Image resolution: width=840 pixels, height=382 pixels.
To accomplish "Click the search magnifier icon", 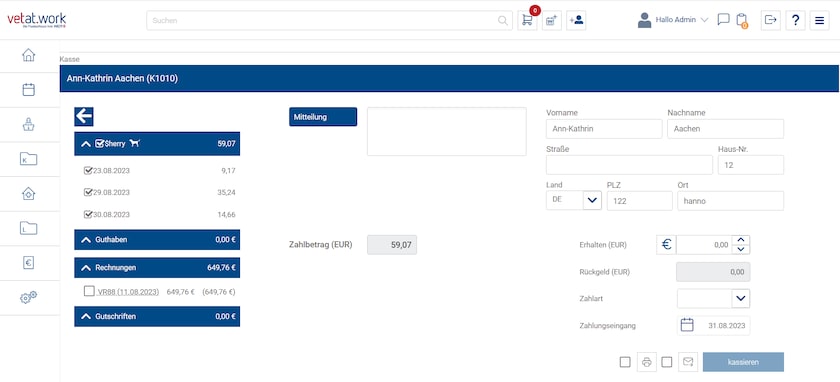I will (x=502, y=20).
